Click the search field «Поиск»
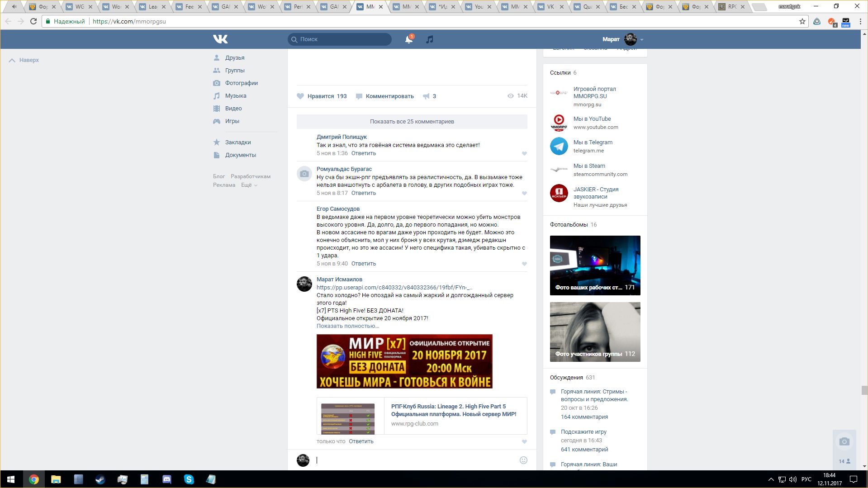868x488 pixels. (x=340, y=39)
